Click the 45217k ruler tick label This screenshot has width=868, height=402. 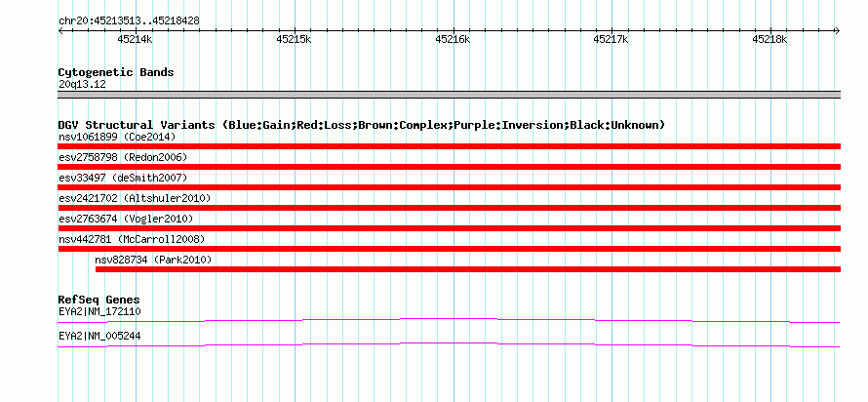click(x=611, y=39)
